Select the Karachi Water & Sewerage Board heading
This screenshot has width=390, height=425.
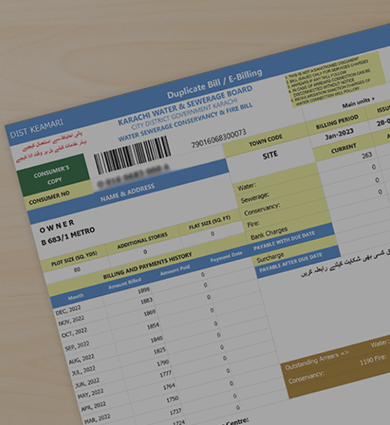pyautogui.click(x=185, y=105)
